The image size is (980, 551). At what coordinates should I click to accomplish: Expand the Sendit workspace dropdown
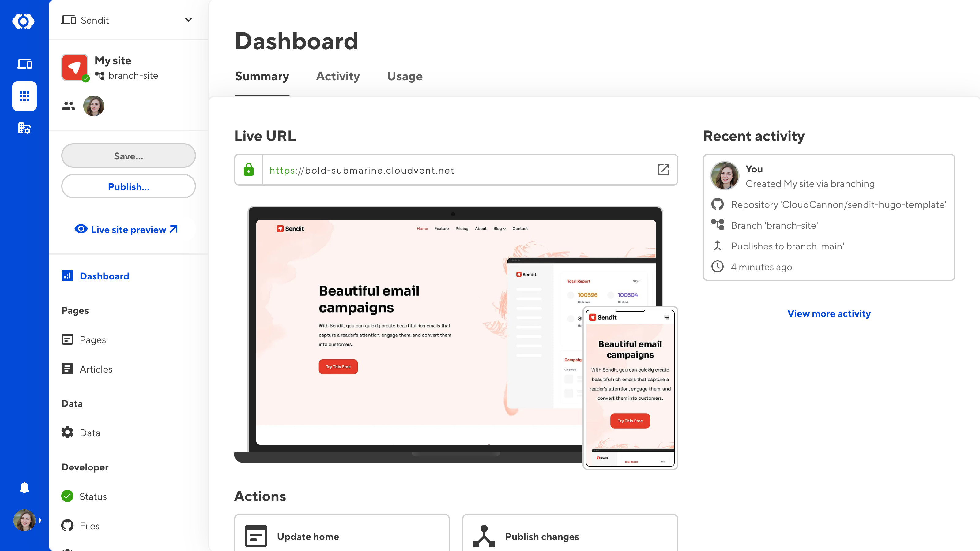pyautogui.click(x=188, y=20)
